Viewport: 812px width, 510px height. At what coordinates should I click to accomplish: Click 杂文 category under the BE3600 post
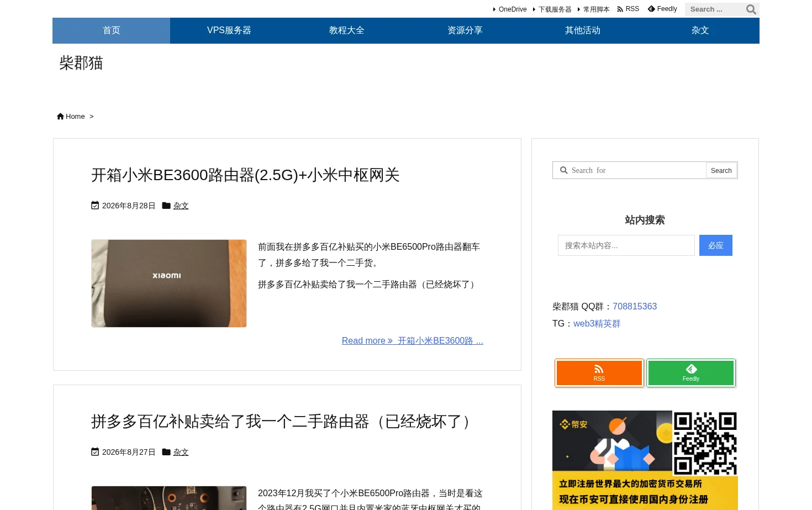[x=181, y=206]
